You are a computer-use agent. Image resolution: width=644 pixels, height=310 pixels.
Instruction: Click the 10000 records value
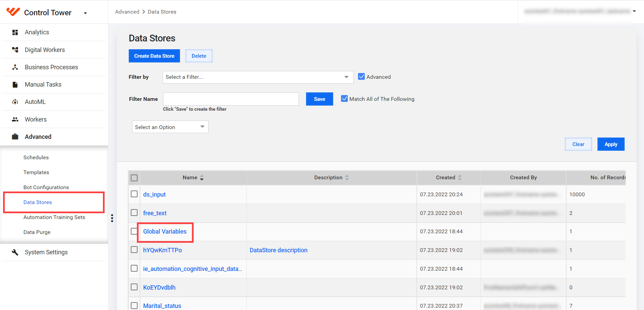577,195
